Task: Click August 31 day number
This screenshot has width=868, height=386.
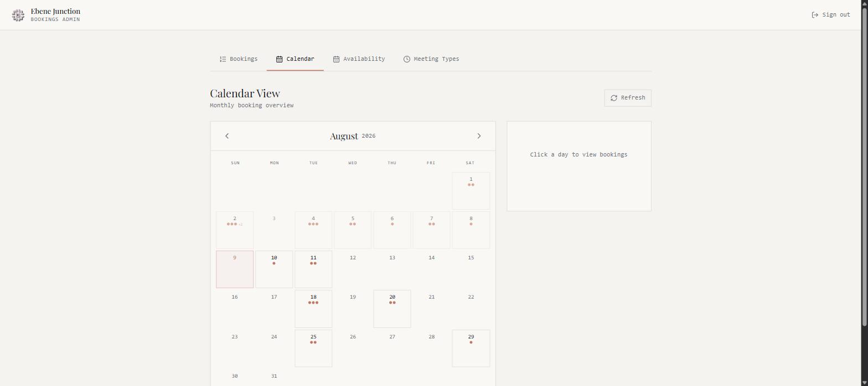Action: pos(274,376)
